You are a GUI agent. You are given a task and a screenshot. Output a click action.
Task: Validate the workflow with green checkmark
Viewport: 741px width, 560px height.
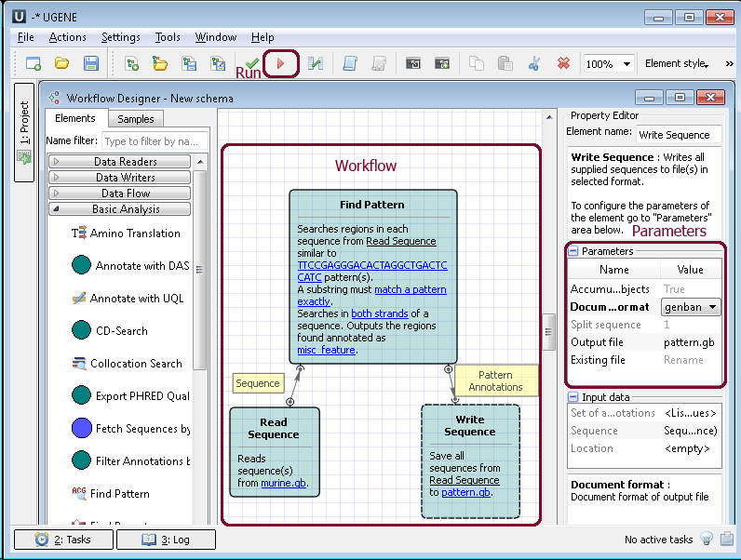coord(252,63)
